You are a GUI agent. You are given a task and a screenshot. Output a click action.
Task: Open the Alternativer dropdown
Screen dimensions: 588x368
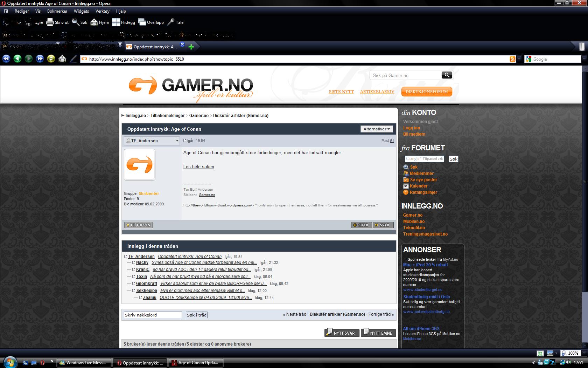pos(377,129)
